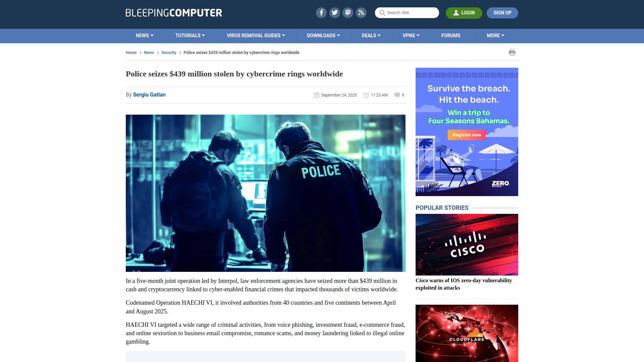
Task: Open the Twitter profile icon
Action: click(x=334, y=12)
